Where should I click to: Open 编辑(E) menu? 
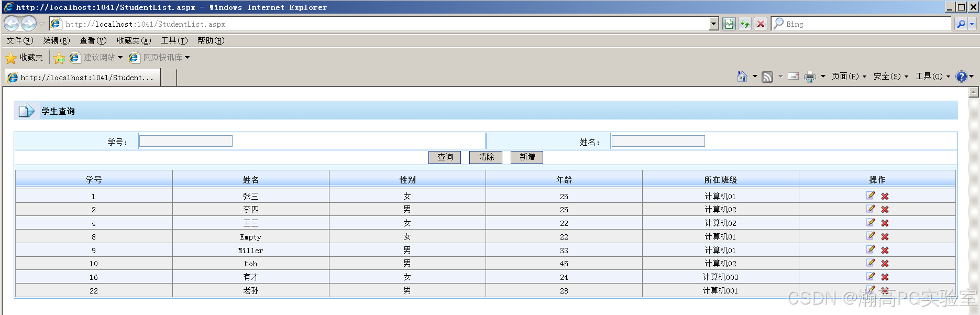[57, 40]
